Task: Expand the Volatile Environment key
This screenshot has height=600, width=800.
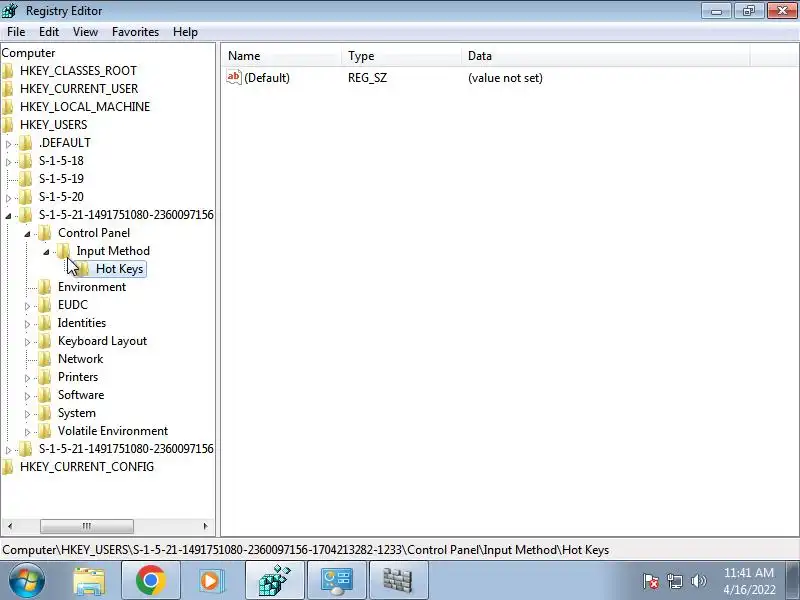Action: point(27,433)
